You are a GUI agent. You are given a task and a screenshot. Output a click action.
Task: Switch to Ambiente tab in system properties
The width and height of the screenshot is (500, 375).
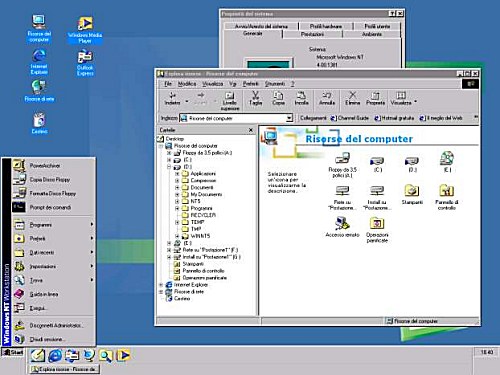pyautogui.click(x=372, y=34)
